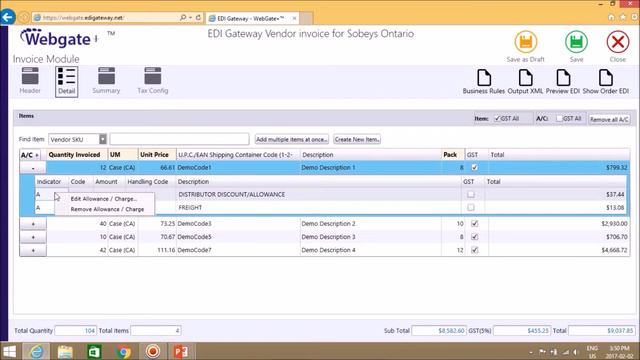Click the GST(5%) amount field
Viewport: 640px width, 360px height.
(x=522, y=331)
